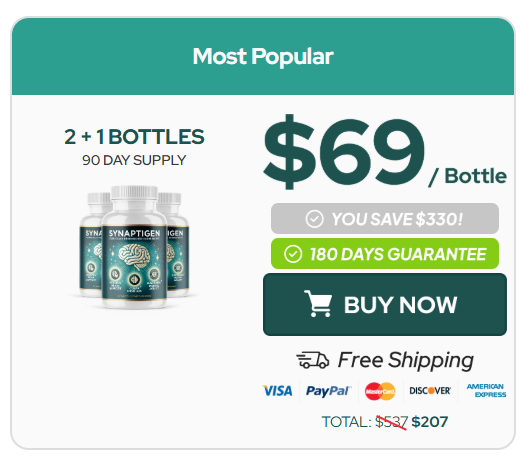This screenshot has height=467, width=527.
Task: Select the Most Popular banner header
Action: pos(263,56)
